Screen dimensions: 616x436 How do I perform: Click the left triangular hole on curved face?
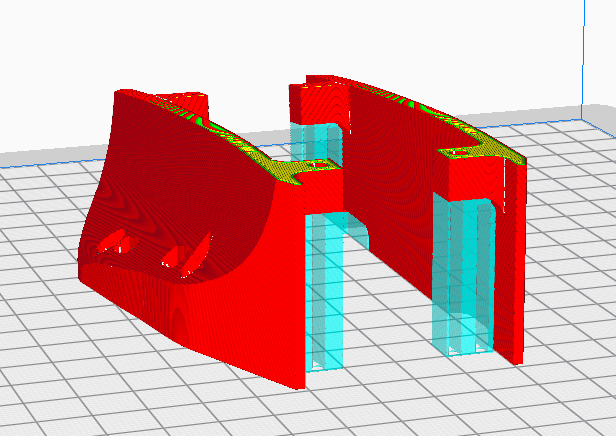117,241
